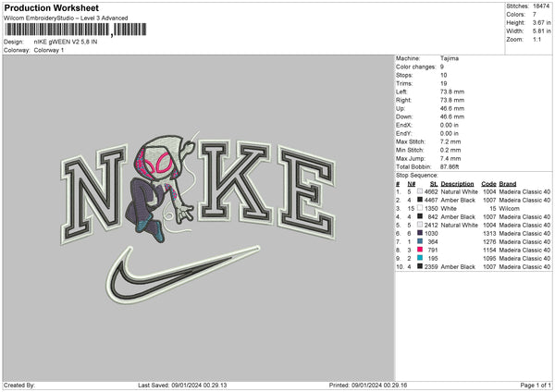The image size is (555, 392).
Task: Click the Zoom value 1:1
Action: click(x=536, y=39)
